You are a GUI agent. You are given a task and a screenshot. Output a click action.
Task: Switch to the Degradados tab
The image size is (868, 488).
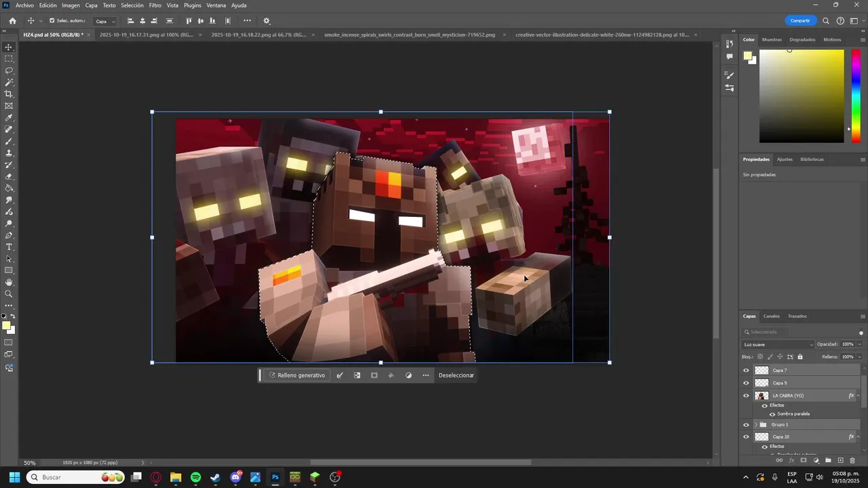[802, 39]
